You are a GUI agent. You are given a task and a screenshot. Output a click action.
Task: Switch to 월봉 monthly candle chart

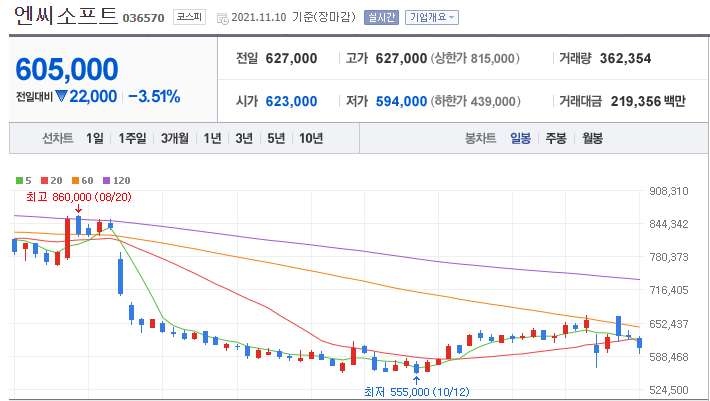click(x=592, y=138)
